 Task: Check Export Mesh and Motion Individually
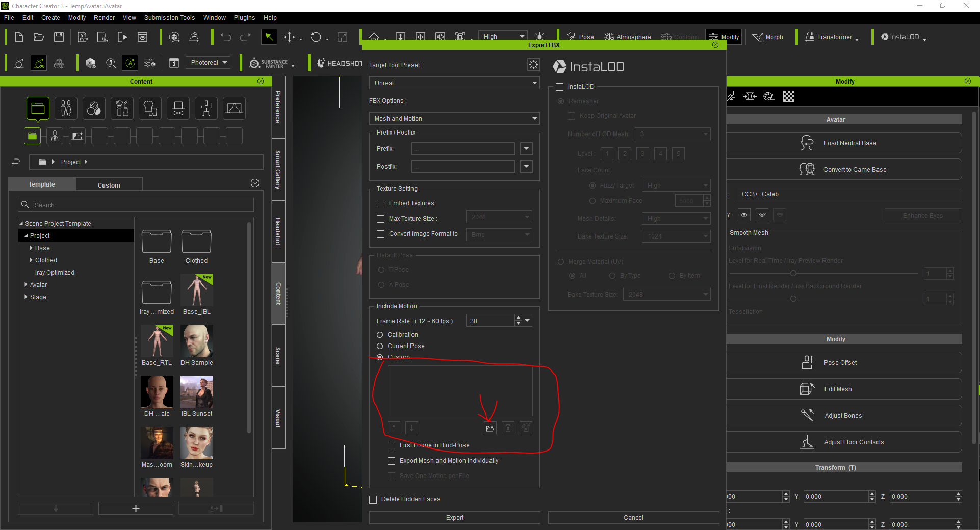[x=392, y=461]
